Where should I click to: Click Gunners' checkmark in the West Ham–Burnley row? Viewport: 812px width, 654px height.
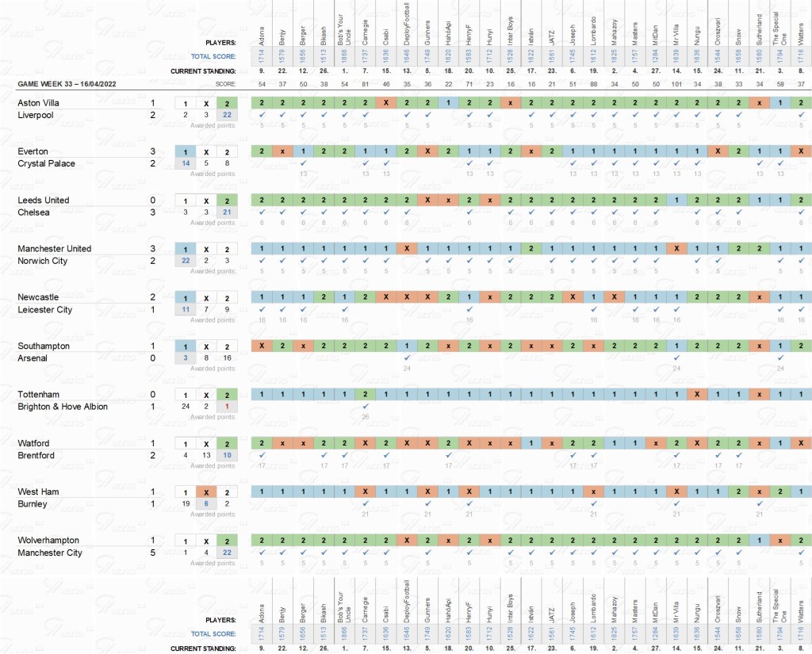pos(427,504)
